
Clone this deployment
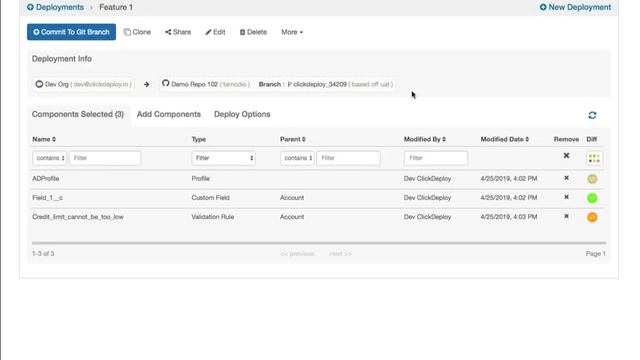(138, 32)
